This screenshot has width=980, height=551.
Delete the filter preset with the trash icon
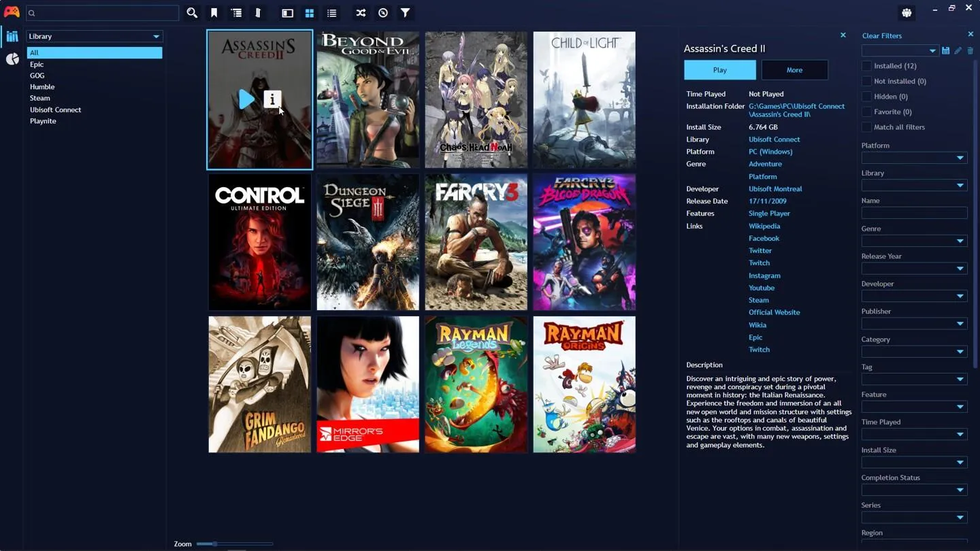pos(970,51)
